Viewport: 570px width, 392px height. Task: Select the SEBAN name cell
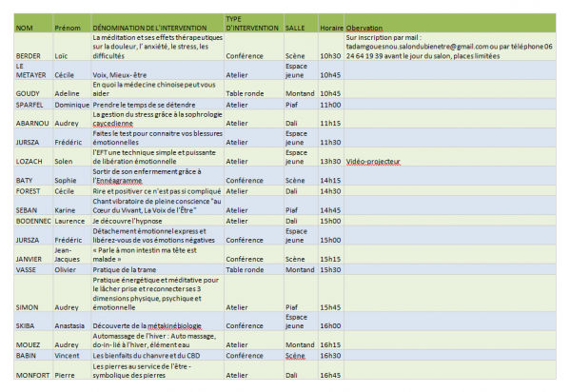pos(33,206)
